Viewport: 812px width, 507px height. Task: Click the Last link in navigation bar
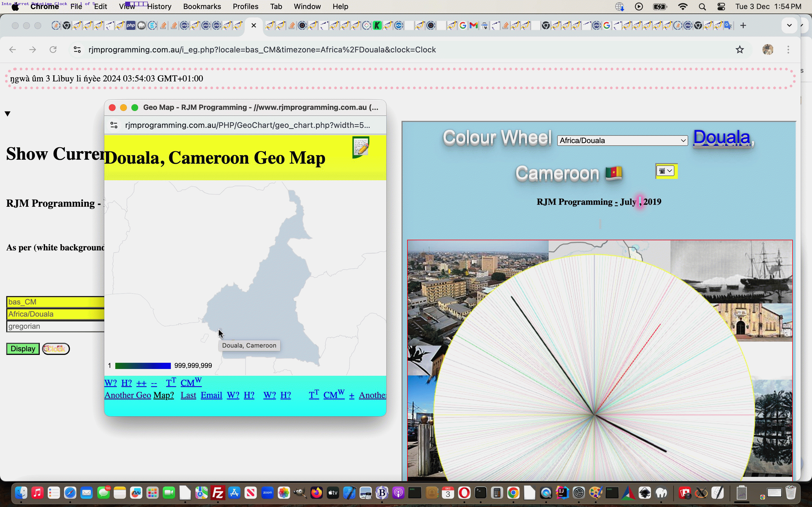[x=188, y=395]
